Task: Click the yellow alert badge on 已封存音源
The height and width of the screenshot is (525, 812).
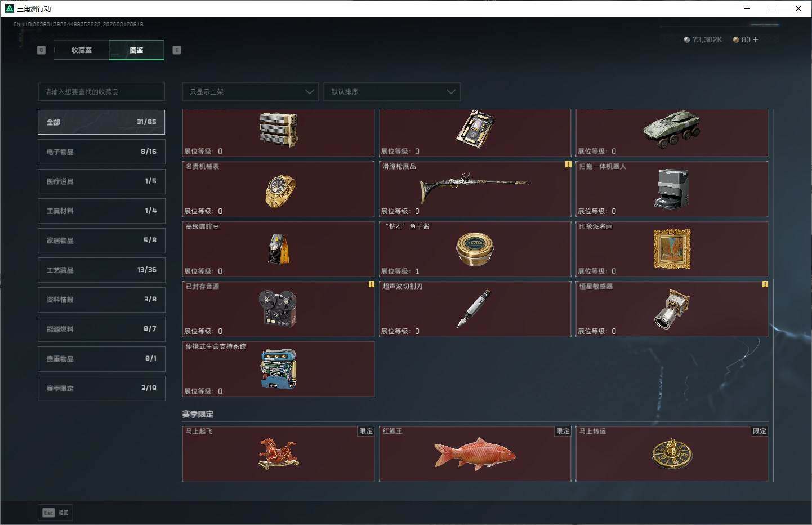Action: coord(372,284)
